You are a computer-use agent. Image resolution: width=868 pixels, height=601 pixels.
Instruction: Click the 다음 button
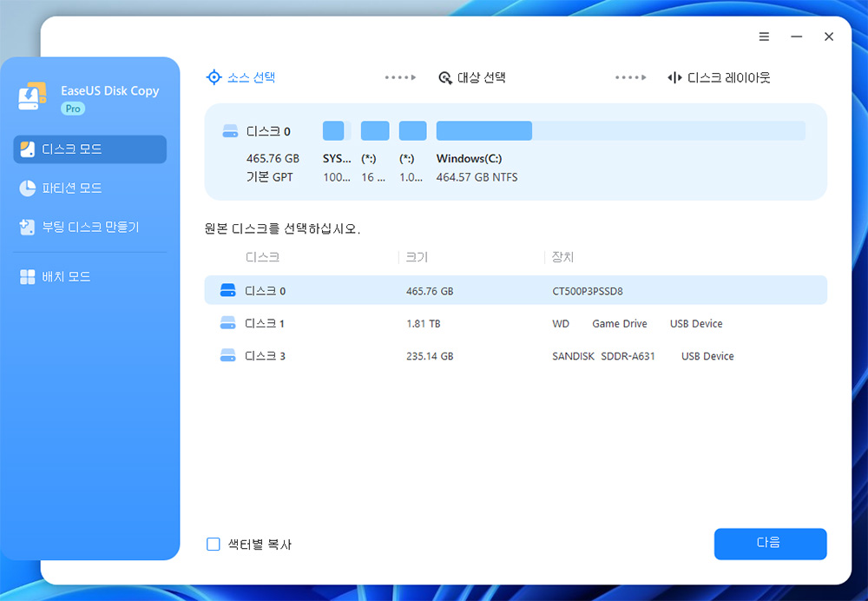point(770,544)
